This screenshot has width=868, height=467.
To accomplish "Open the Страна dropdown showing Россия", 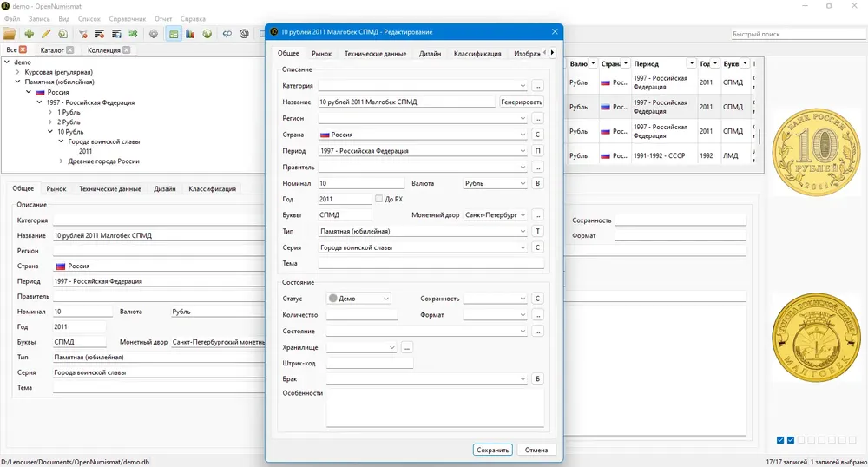I will tap(523, 135).
